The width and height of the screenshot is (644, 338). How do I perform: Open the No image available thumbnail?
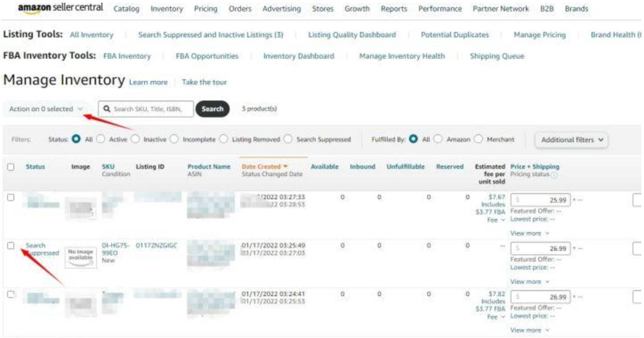click(x=80, y=258)
